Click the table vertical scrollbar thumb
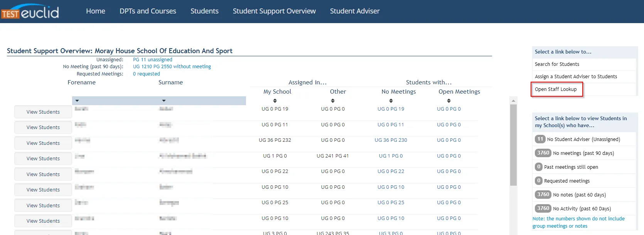Screen dimensions: 644x235 pyautogui.click(x=513, y=145)
